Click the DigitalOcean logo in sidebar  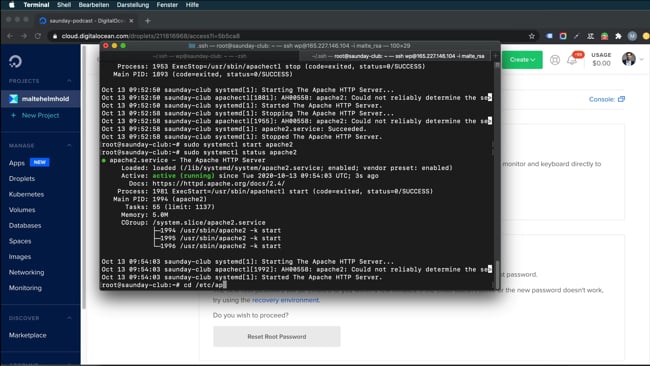coord(15,61)
